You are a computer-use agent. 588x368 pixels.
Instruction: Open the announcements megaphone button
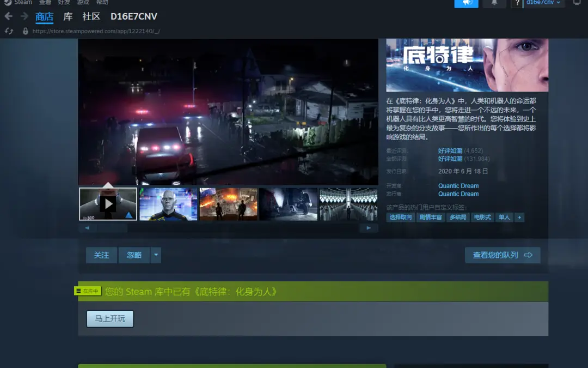coord(466,3)
